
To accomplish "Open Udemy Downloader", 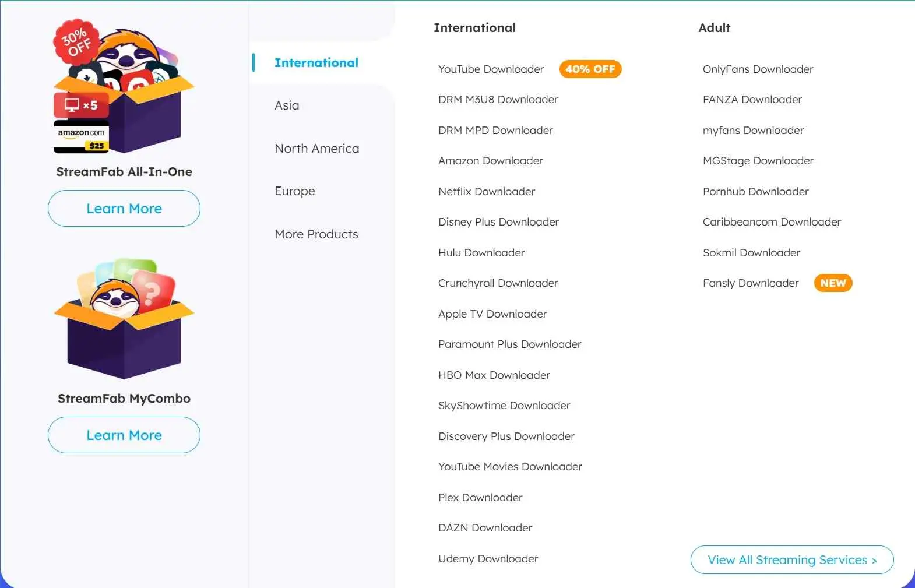I will (488, 559).
